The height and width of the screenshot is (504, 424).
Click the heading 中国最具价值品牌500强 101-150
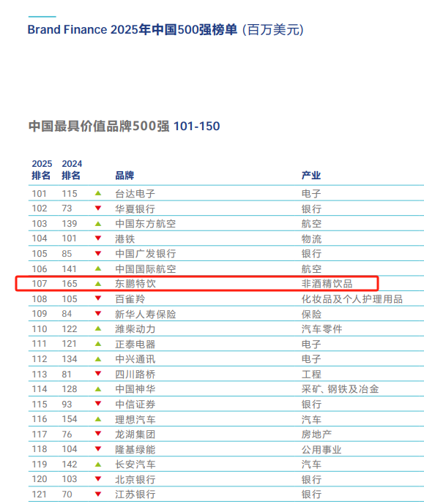(x=124, y=126)
